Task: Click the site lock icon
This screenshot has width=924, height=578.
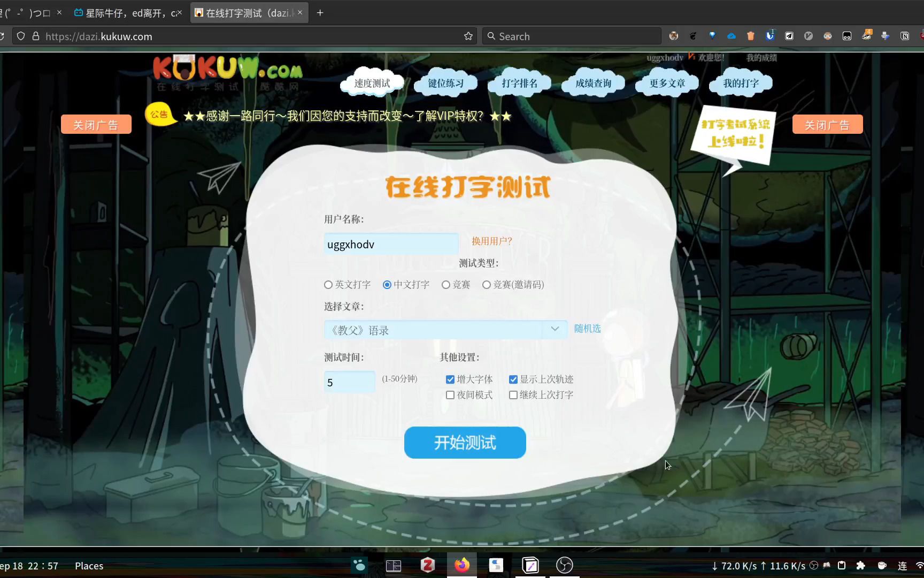Action: tap(36, 36)
